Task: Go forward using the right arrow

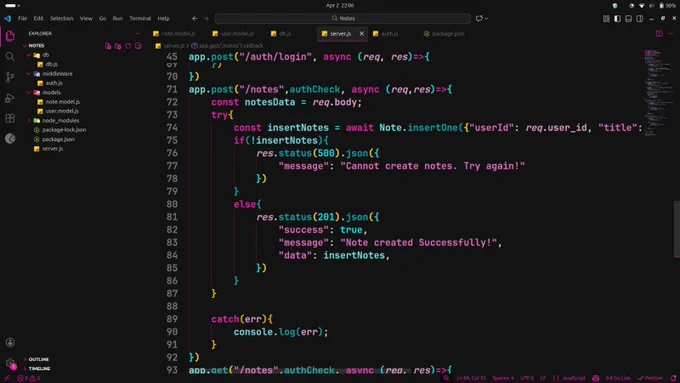Action: point(206,19)
